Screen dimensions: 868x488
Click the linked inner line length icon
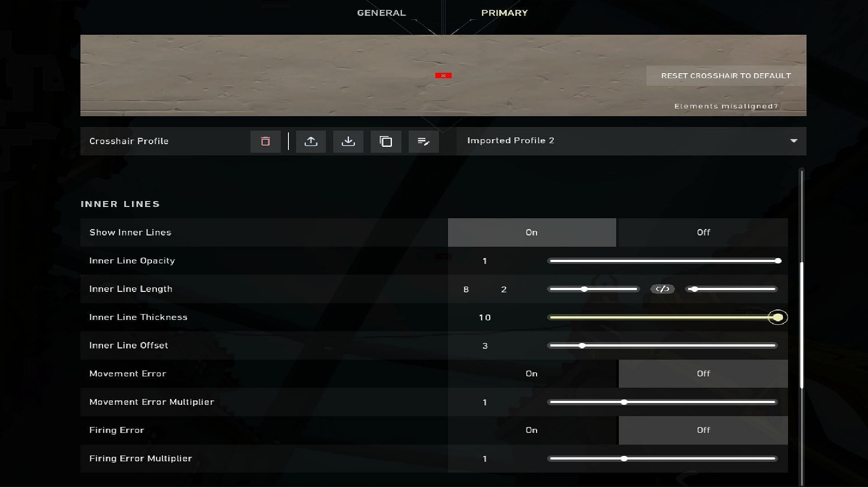(662, 288)
